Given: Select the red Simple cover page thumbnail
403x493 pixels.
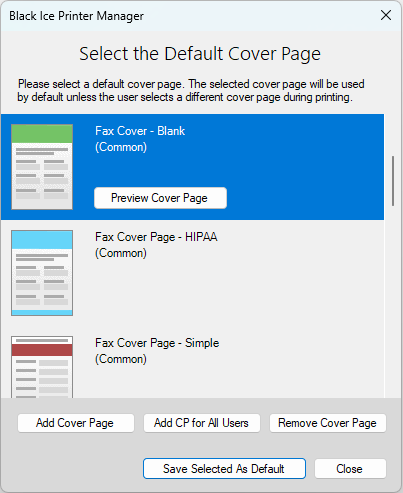Looking at the screenshot, I should click(42, 367).
